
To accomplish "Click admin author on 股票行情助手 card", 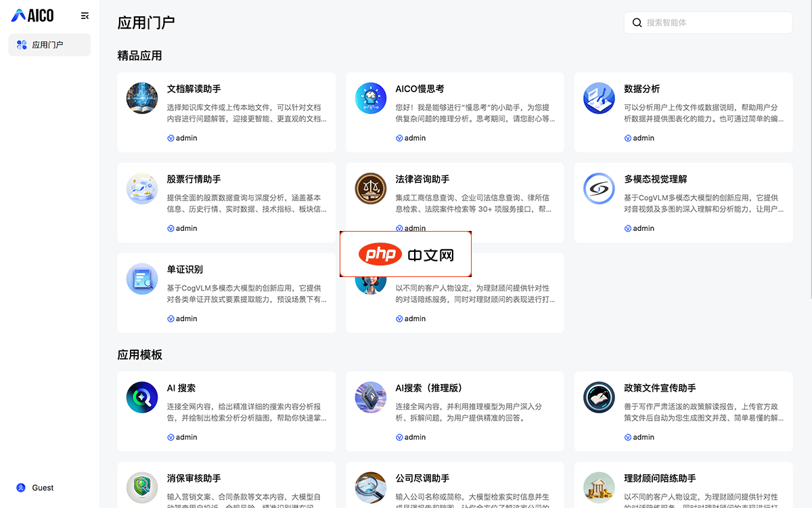I will 182,228.
